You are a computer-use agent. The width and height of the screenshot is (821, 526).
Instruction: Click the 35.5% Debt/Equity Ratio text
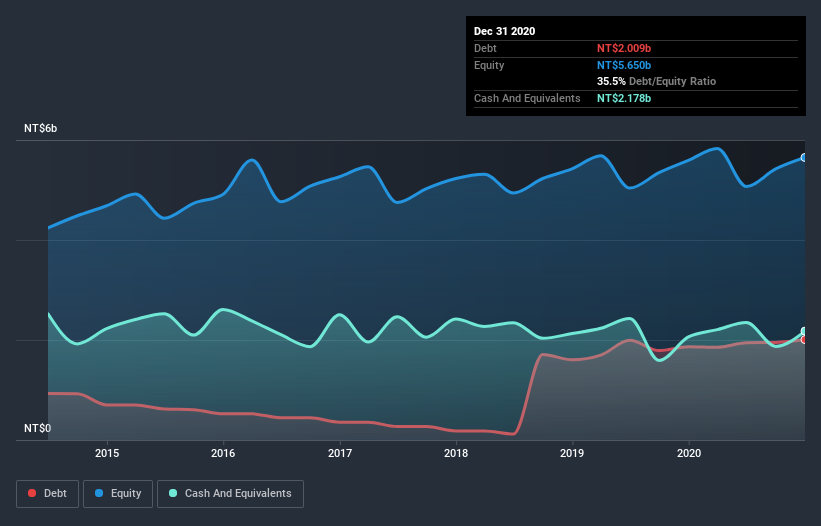point(656,81)
